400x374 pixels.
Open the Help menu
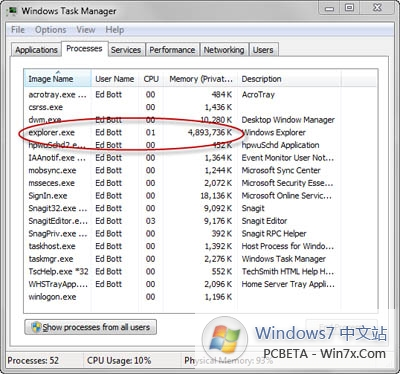[x=115, y=30]
